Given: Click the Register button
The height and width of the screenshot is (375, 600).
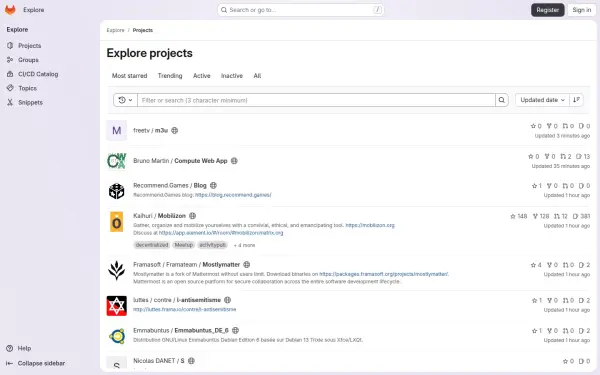Looking at the screenshot, I should click(547, 10).
